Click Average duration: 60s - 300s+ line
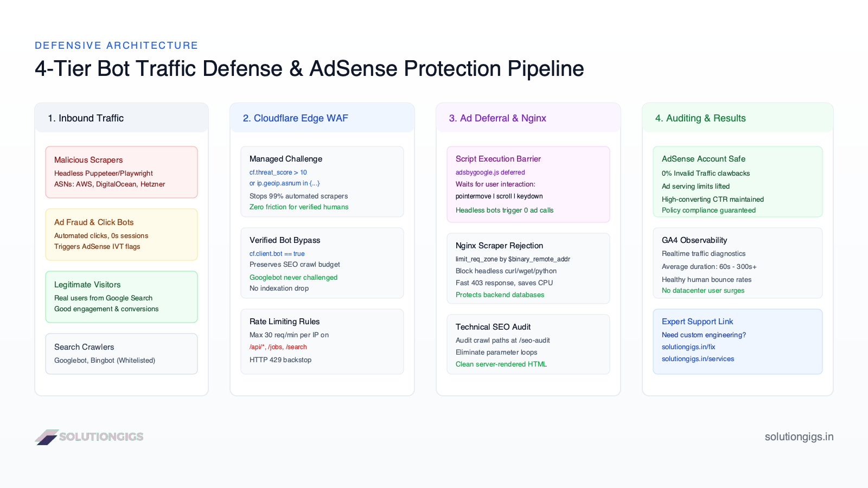Screen dimensions: 868x488 709,267
